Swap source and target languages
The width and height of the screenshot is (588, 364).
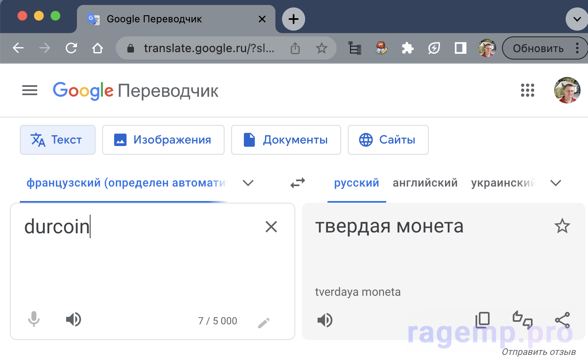pyautogui.click(x=298, y=183)
